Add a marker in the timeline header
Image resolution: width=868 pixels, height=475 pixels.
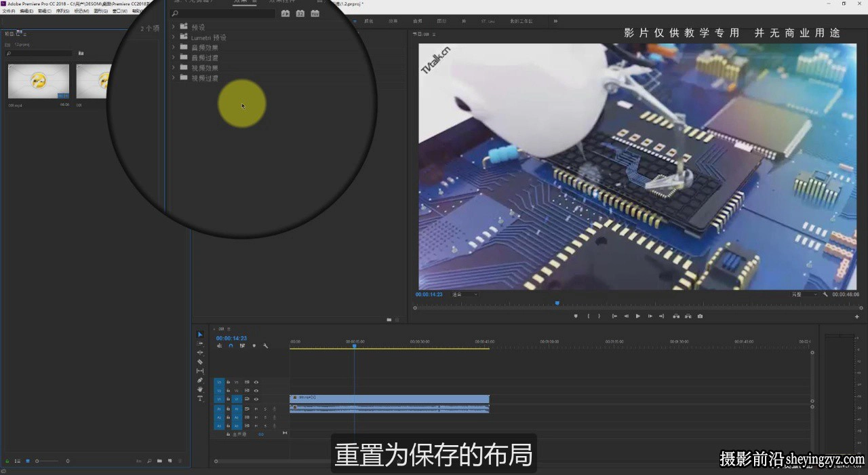coord(254,346)
